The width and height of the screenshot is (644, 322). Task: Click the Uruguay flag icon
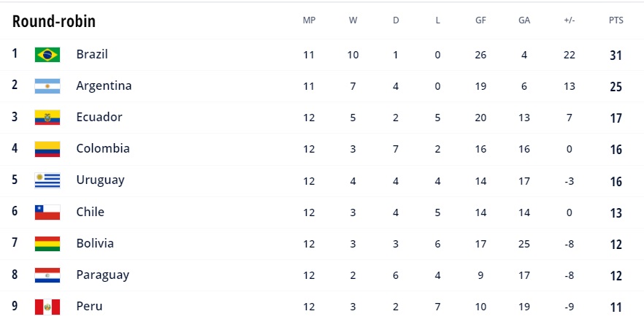[x=47, y=180]
